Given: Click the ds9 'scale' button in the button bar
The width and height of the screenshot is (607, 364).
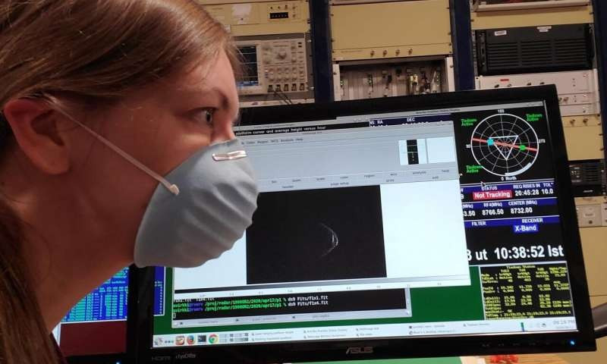Looking at the screenshot, I should point(320,179).
